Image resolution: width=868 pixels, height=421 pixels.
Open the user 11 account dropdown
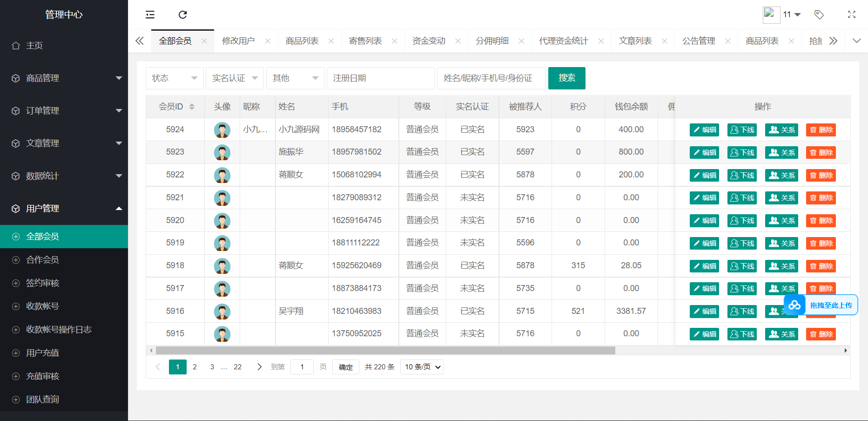792,14
